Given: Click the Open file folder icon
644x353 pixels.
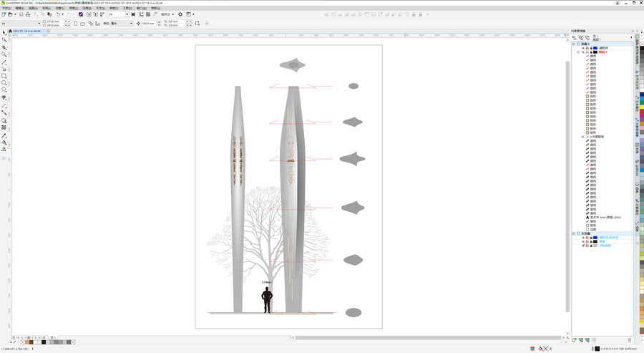Looking at the screenshot, I should point(10,14).
